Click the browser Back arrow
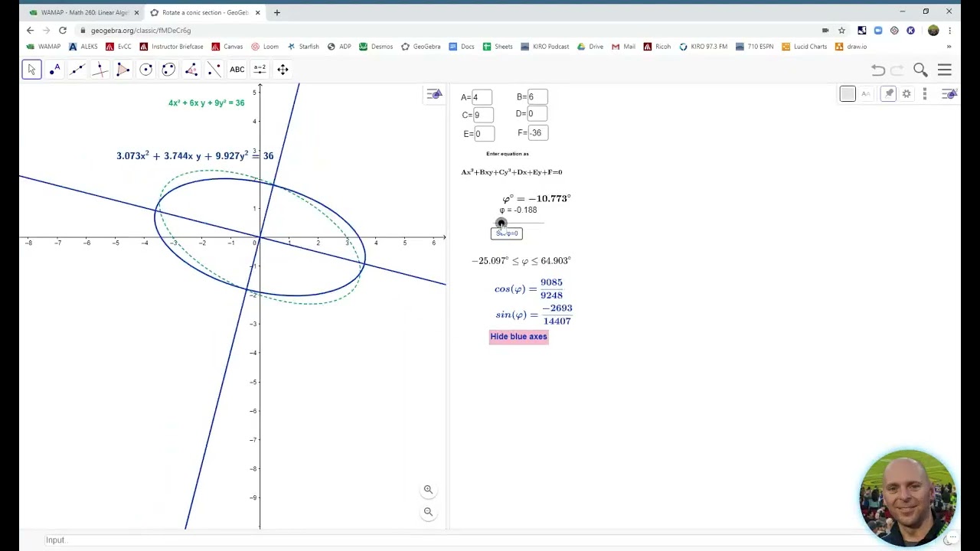The width and height of the screenshot is (980, 551). point(30,31)
